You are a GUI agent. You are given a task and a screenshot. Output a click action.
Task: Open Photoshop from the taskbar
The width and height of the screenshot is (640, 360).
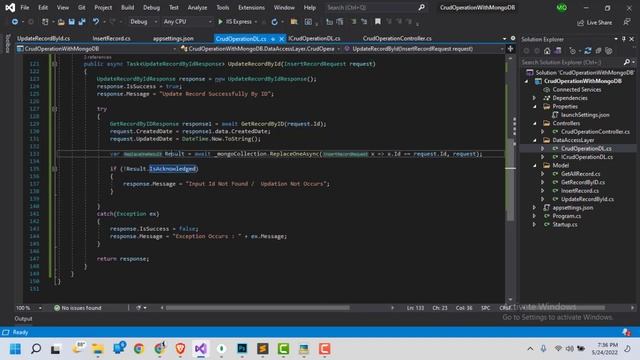242,349
